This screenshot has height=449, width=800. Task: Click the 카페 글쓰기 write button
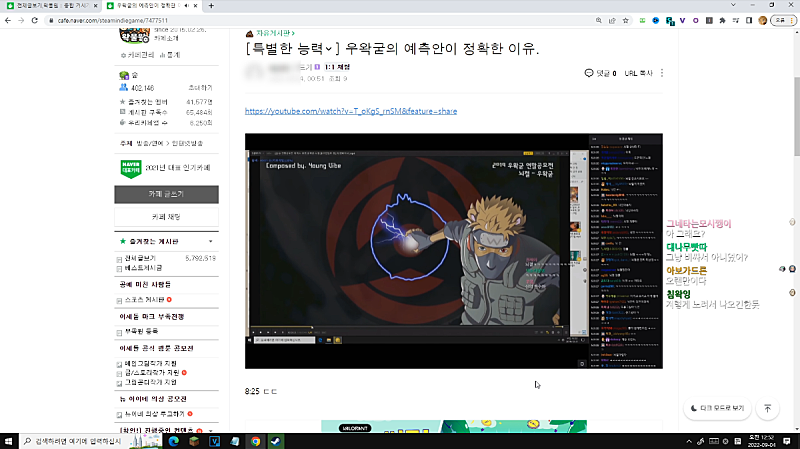pyautogui.click(x=166, y=194)
